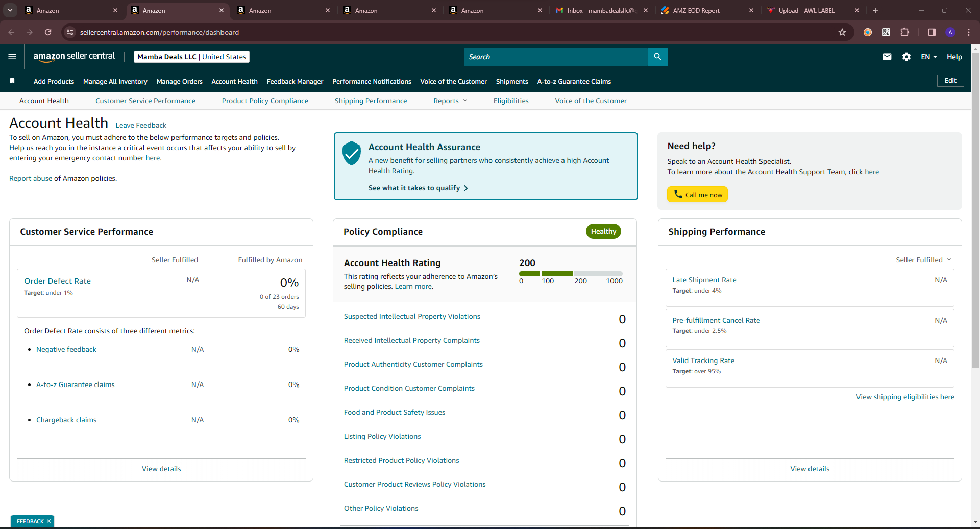This screenshot has height=529, width=980.
Task: Open the Chrome three-dot menu
Action: click(x=969, y=32)
